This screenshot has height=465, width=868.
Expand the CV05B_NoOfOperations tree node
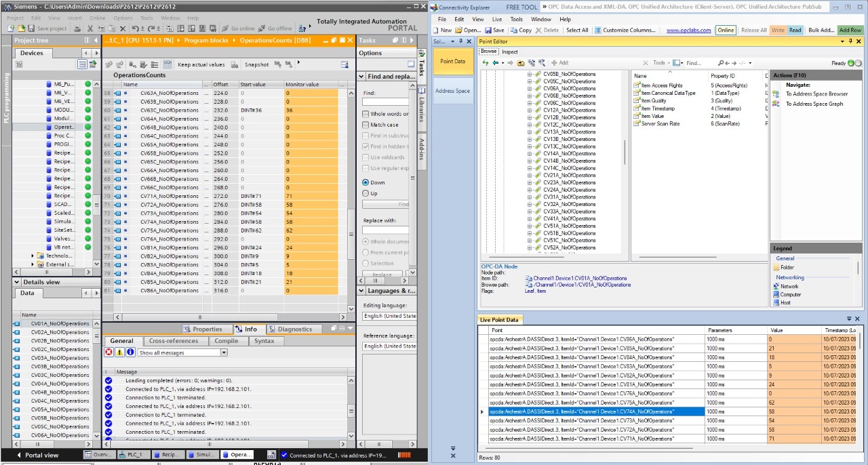(530, 74)
